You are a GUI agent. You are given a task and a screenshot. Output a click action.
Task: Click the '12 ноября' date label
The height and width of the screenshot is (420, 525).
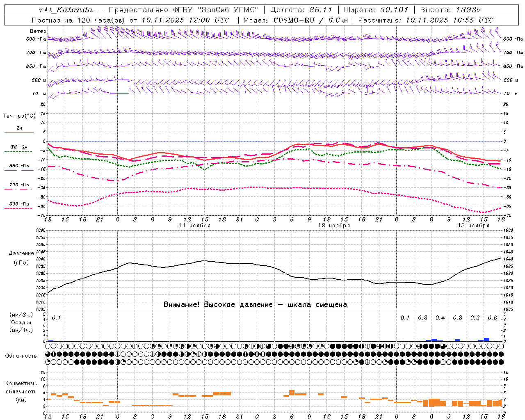334,226
